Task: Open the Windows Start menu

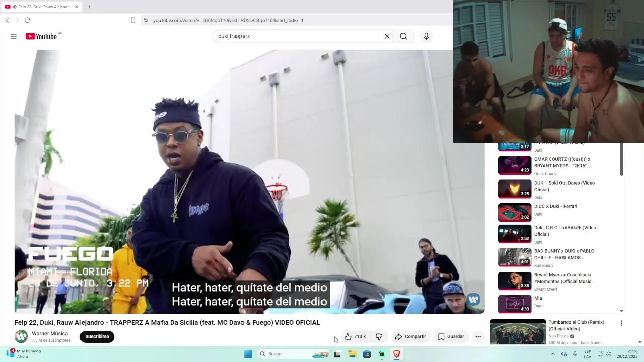Action: pyautogui.click(x=248, y=354)
